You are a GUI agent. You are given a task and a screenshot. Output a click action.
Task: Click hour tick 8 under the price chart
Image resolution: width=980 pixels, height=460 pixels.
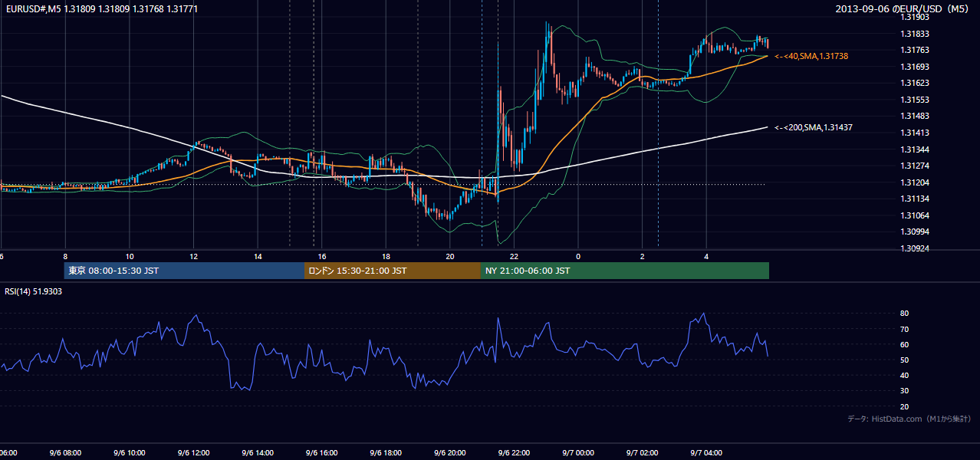coord(65,257)
